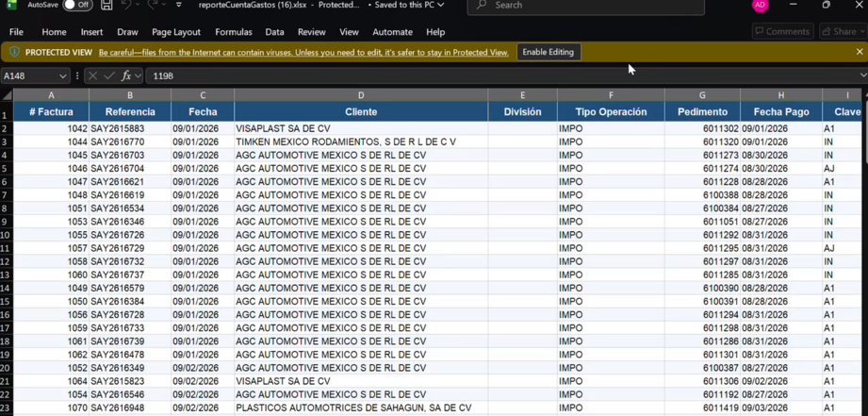Click the Fecha Pago header cell

(x=781, y=112)
